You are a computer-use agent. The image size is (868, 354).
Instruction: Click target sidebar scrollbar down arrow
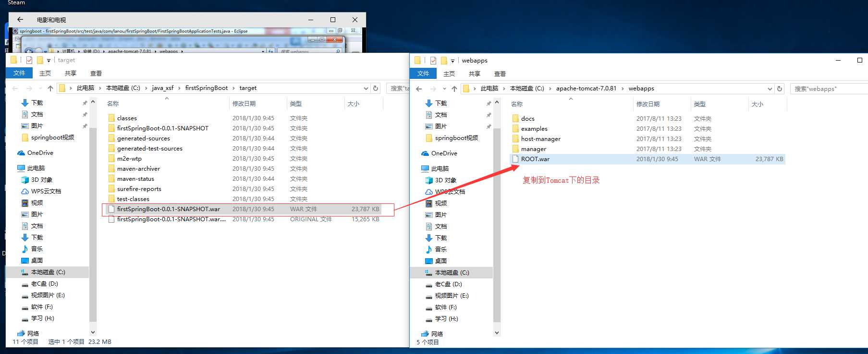tap(93, 332)
